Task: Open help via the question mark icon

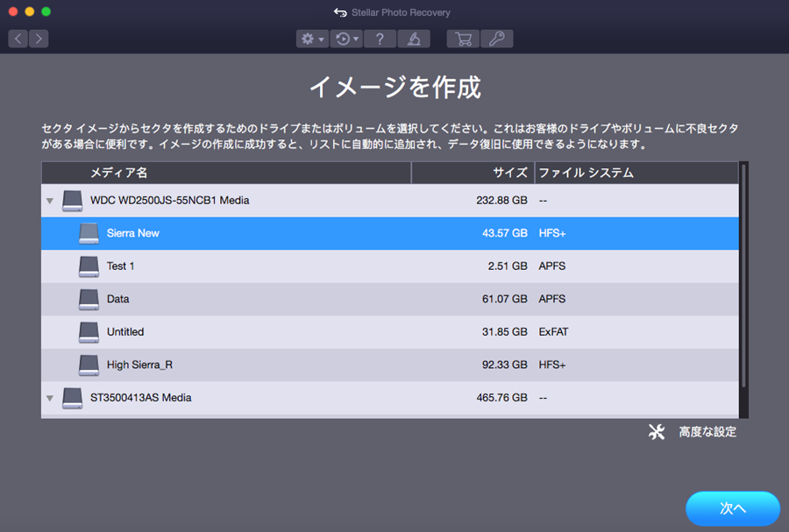Action: 380,39
